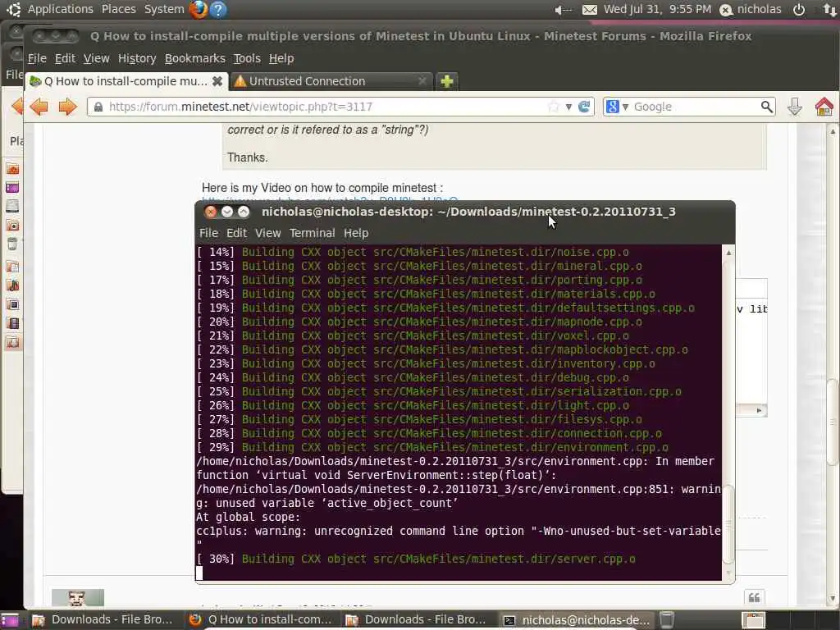Open a new tab with plus button
840x630 pixels.
447,81
